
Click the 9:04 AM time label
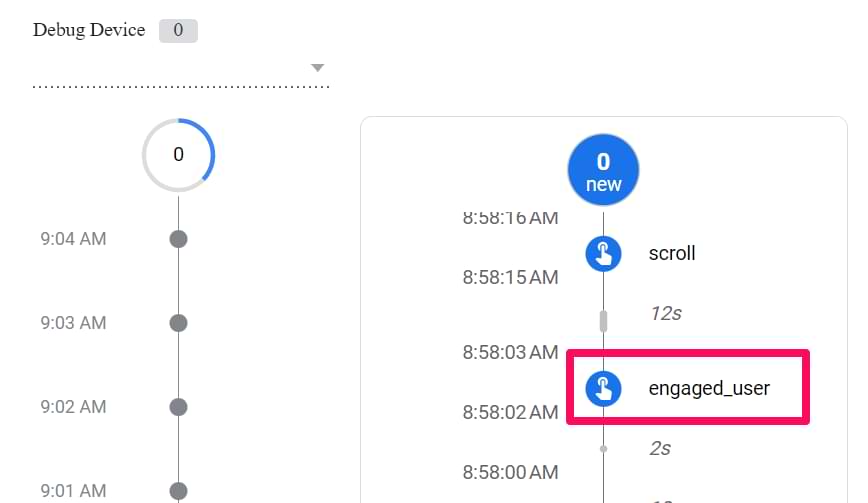[73, 239]
